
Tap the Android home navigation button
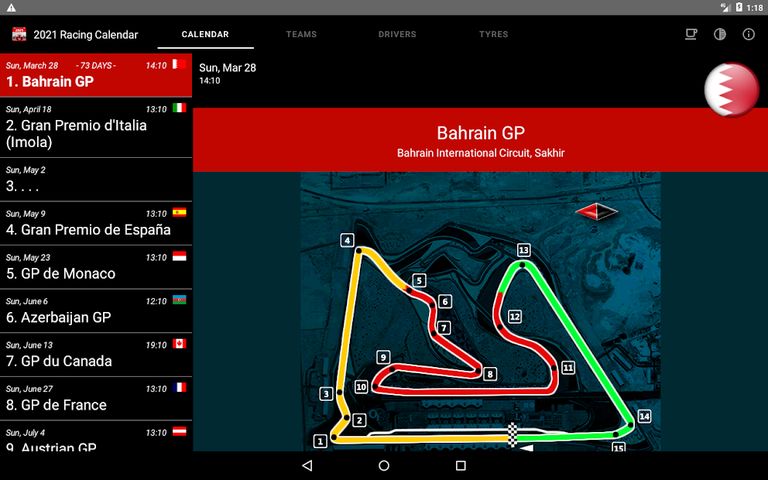tap(384, 465)
